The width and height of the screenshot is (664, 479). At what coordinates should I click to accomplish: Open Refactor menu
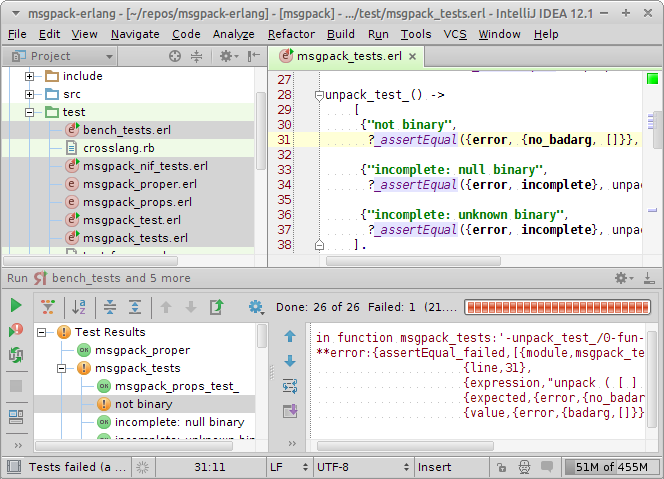pos(291,34)
